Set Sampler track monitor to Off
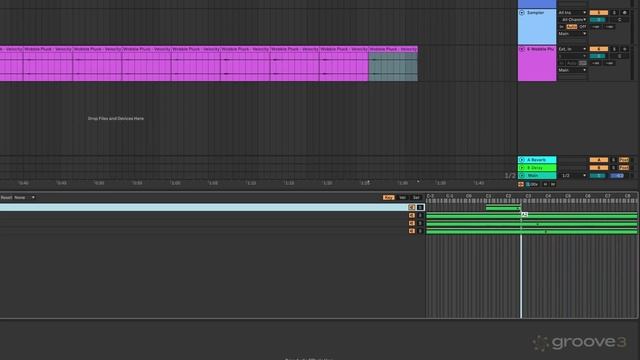 [x=582, y=27]
